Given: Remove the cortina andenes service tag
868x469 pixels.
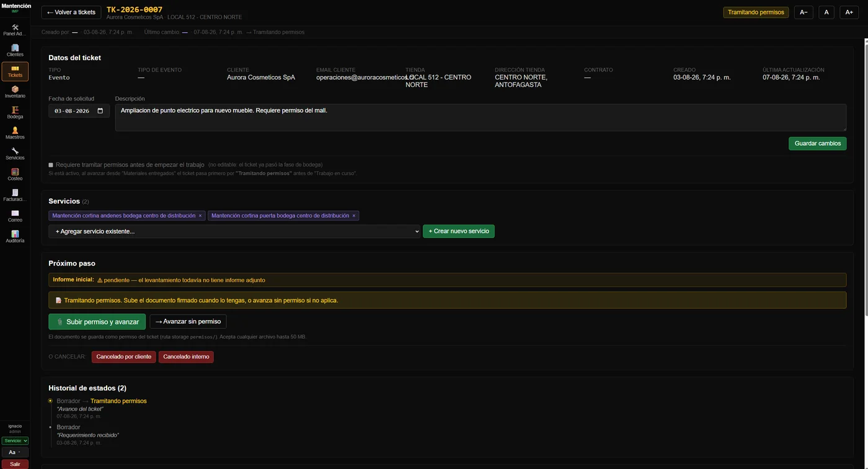Looking at the screenshot, I should (x=200, y=216).
